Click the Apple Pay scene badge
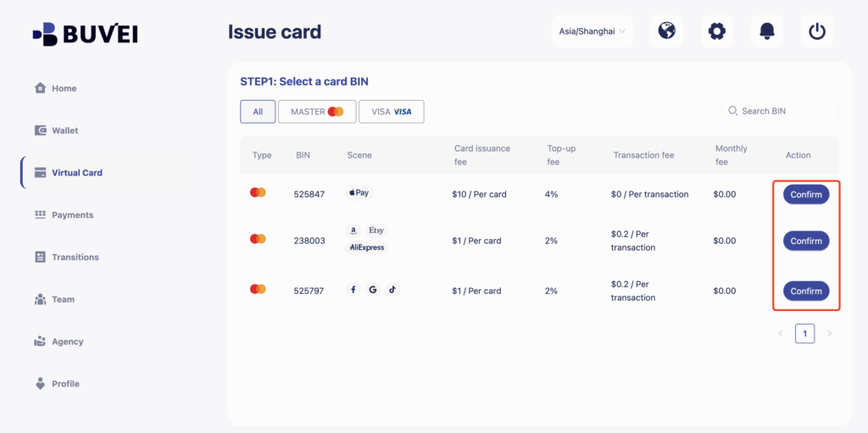This screenshot has width=868, height=433. [x=359, y=193]
